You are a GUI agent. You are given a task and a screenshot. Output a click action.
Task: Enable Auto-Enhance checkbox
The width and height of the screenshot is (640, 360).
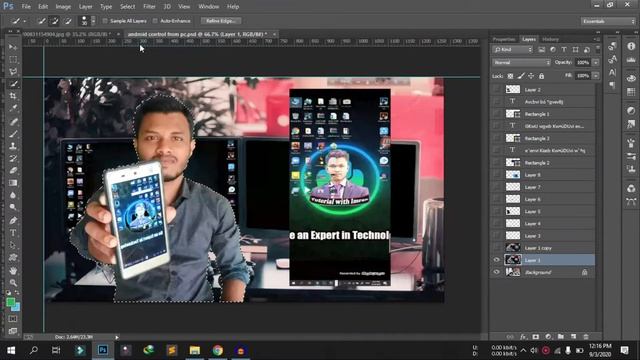click(155, 21)
